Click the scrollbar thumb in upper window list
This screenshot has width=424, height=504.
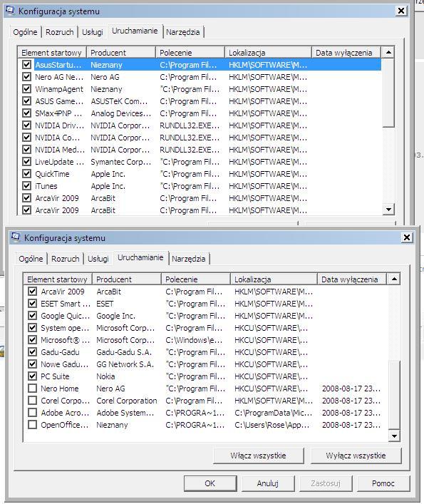pyautogui.click(x=388, y=93)
